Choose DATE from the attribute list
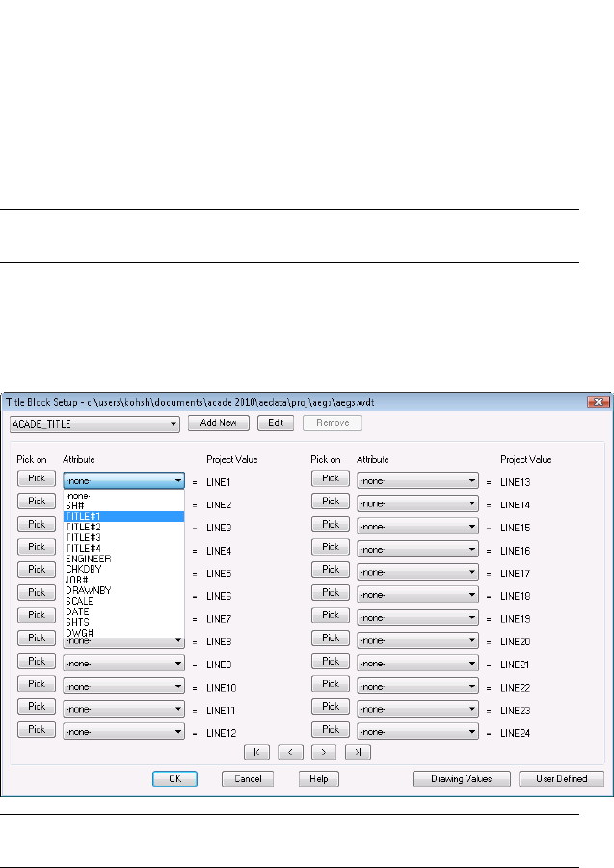614x868 pixels. (x=124, y=611)
